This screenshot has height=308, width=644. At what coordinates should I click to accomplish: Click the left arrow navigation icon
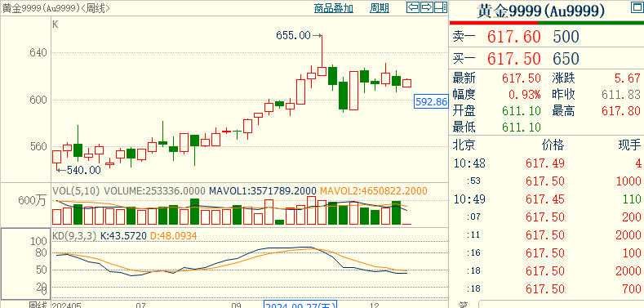click(x=413, y=7)
